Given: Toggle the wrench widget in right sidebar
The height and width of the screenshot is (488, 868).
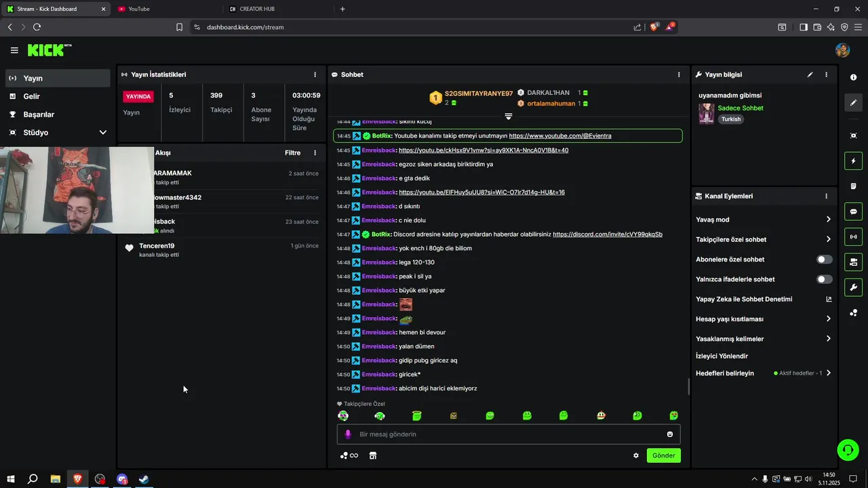Looking at the screenshot, I should 853,287.
